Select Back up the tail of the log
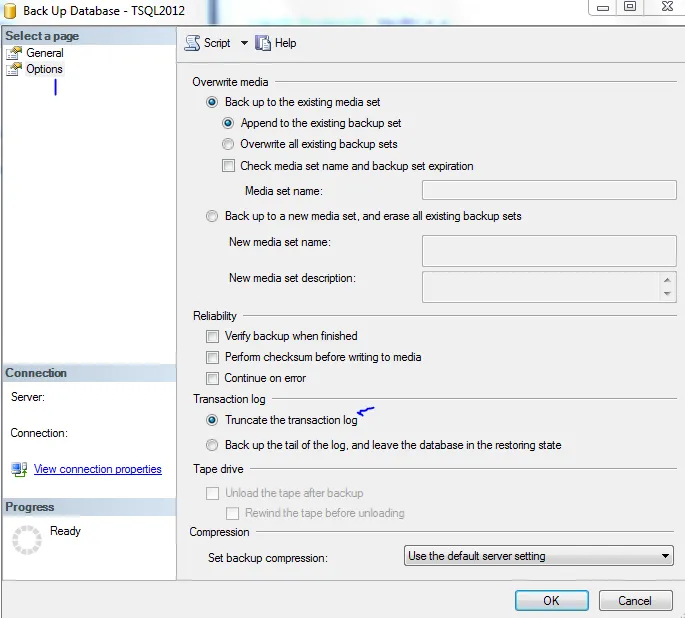Image resolution: width=685 pixels, height=618 pixels. [x=212, y=445]
